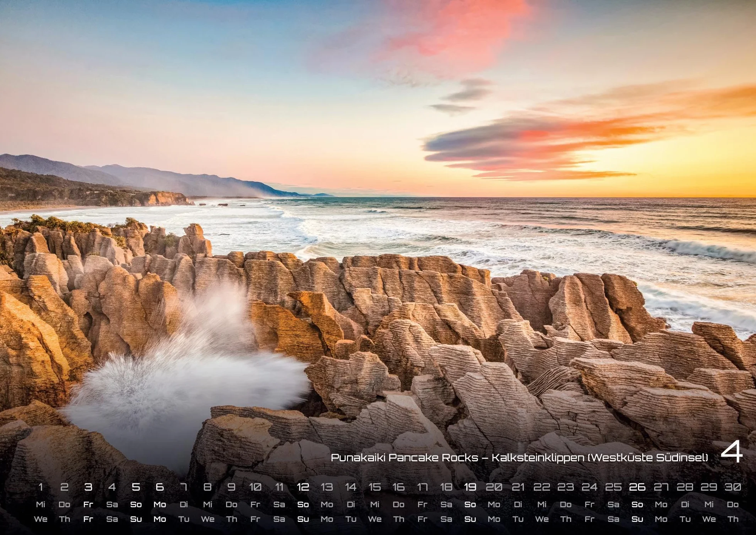Click the English weekday 'Su' under day 26

pos(637,519)
